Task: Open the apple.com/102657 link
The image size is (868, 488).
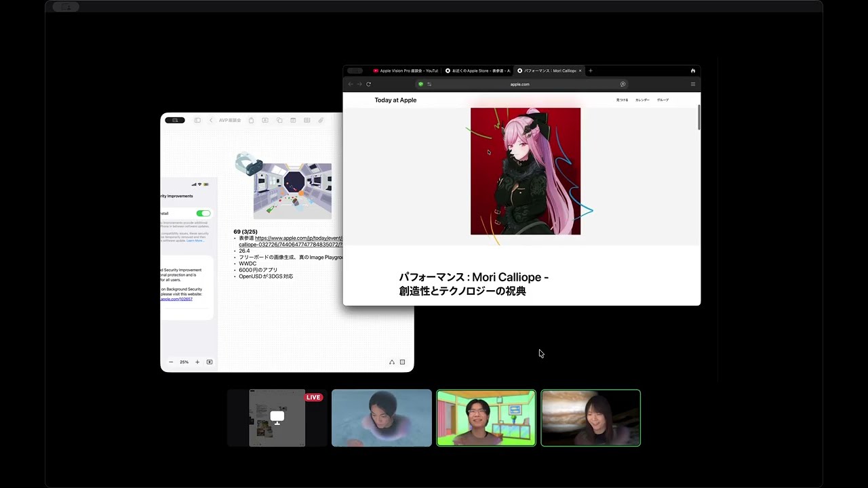Action: click(x=176, y=299)
